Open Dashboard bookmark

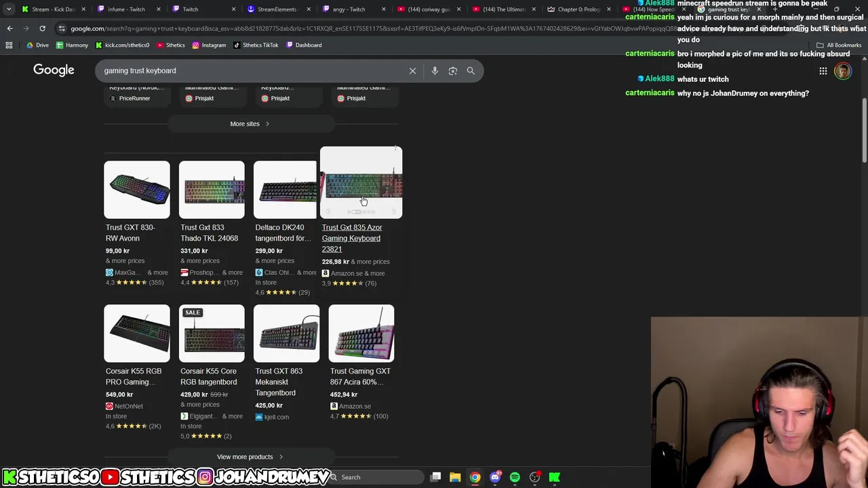click(304, 45)
